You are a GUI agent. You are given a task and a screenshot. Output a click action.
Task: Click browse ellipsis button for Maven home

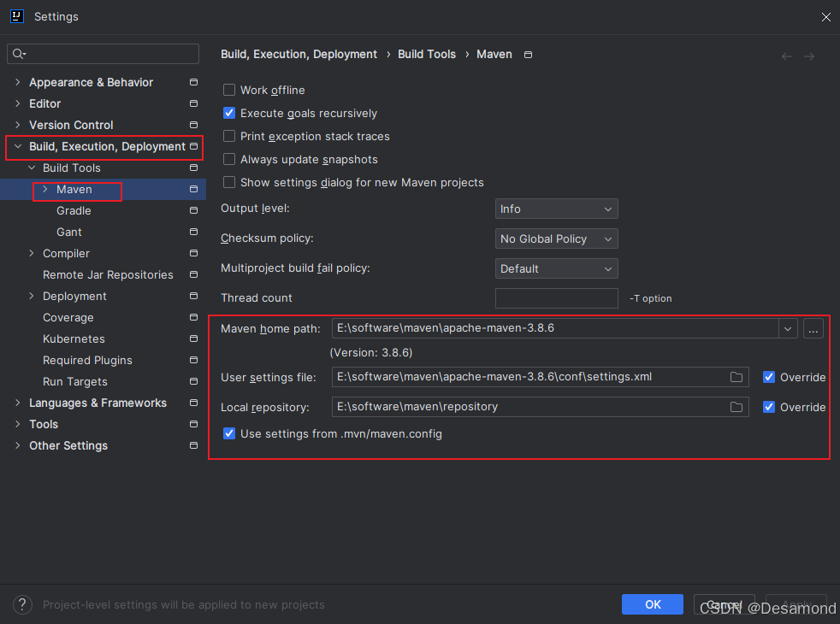point(813,328)
